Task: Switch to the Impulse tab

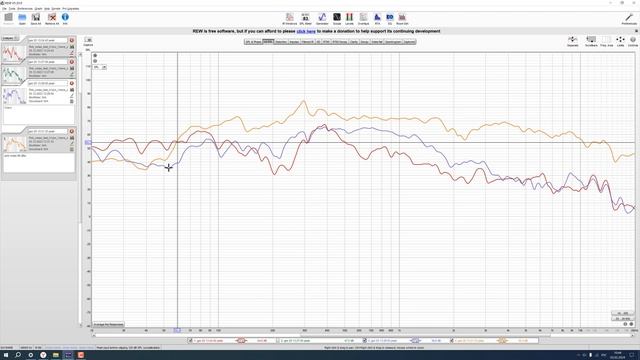Action: (x=294, y=42)
